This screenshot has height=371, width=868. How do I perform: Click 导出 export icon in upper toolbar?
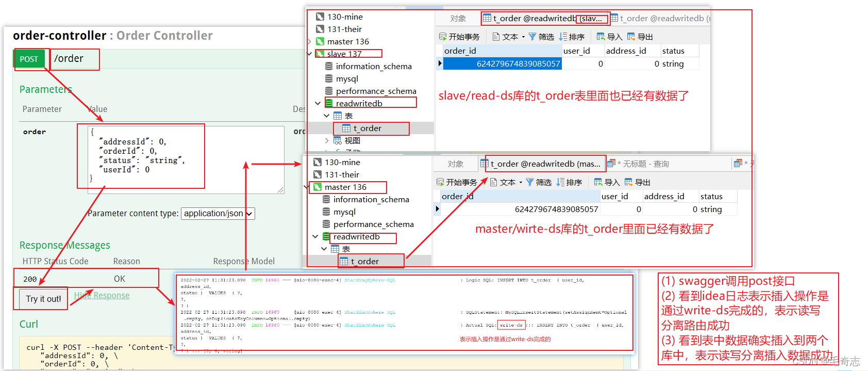coord(631,37)
